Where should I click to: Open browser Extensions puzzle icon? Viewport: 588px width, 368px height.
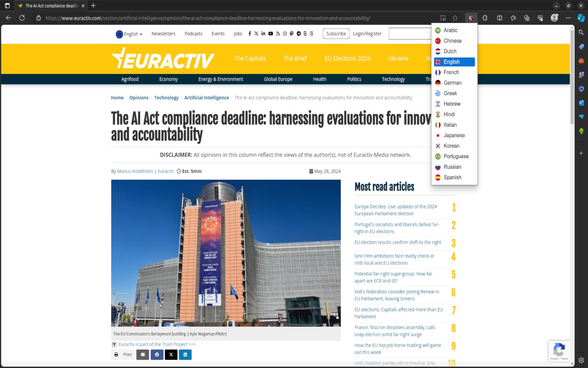(485, 18)
